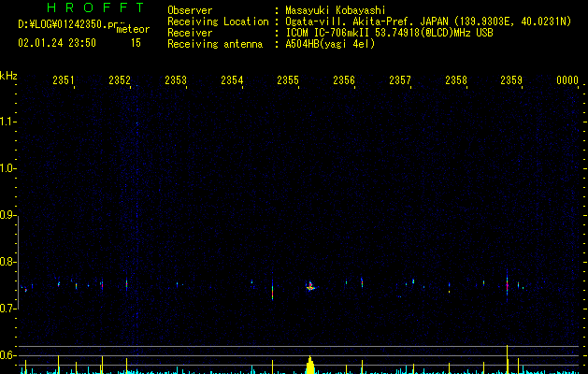Select observer name Masayuki Kobayashi
Image resolution: width=588 pixels, height=374 pixels.
(336, 10)
